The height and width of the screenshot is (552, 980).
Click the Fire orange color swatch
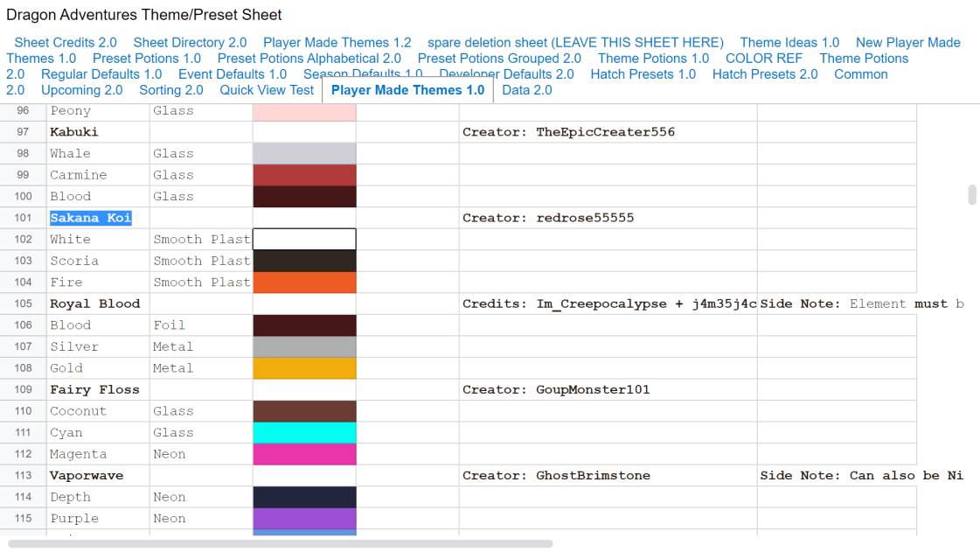[x=304, y=282]
